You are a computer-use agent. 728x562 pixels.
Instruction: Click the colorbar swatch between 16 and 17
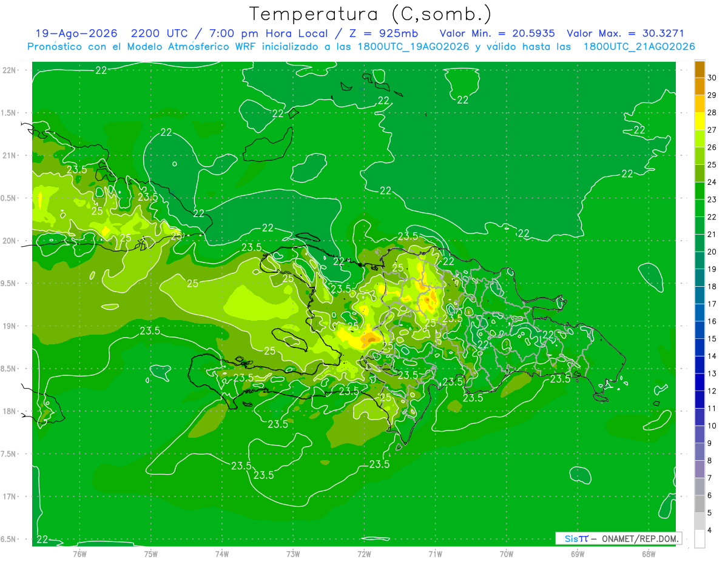click(x=699, y=313)
